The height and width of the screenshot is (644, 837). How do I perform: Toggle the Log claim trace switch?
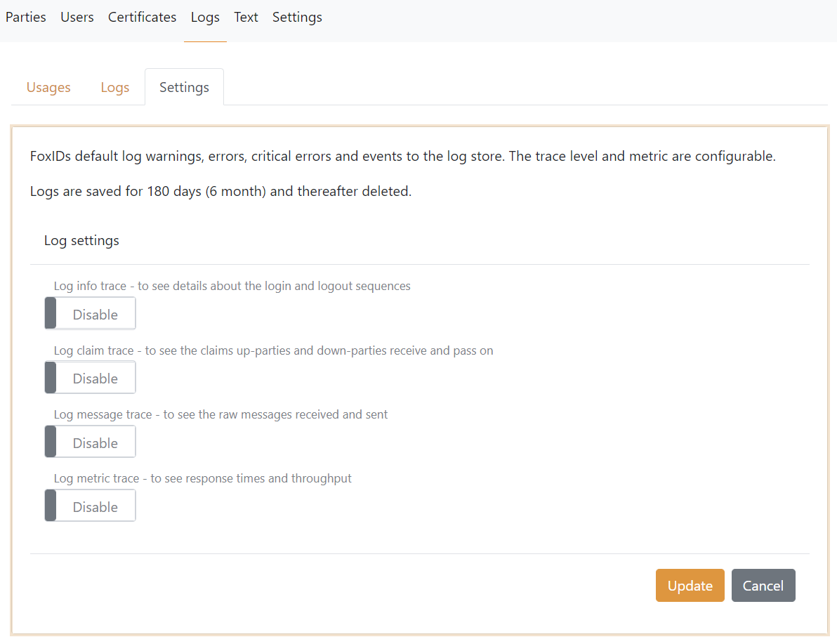90,378
